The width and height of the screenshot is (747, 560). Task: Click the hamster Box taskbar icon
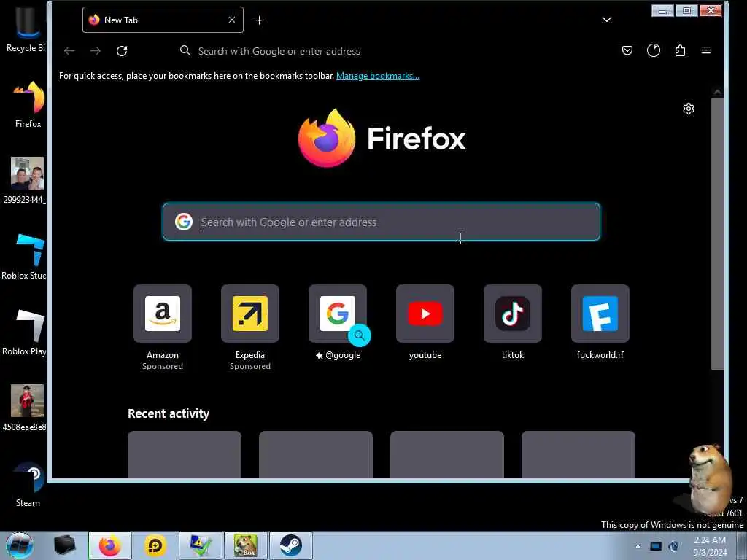click(x=245, y=545)
